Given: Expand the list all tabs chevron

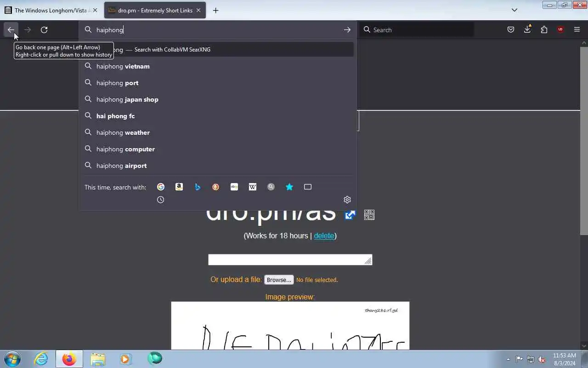Looking at the screenshot, I should pyautogui.click(x=514, y=10).
